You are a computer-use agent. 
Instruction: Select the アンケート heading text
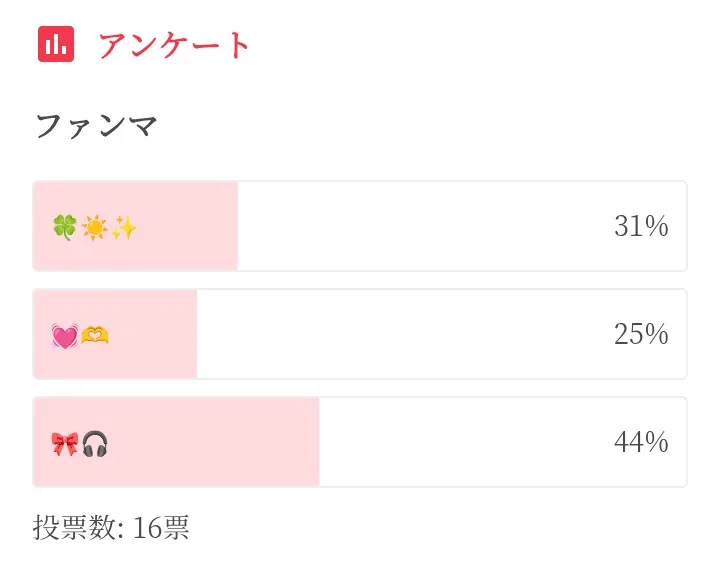175,45
